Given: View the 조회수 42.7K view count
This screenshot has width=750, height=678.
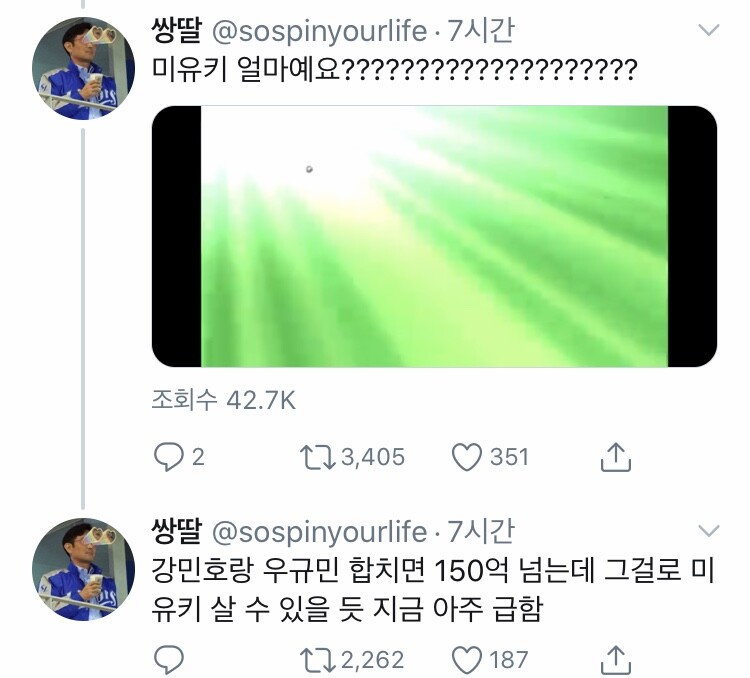Looking at the screenshot, I should (x=223, y=400).
